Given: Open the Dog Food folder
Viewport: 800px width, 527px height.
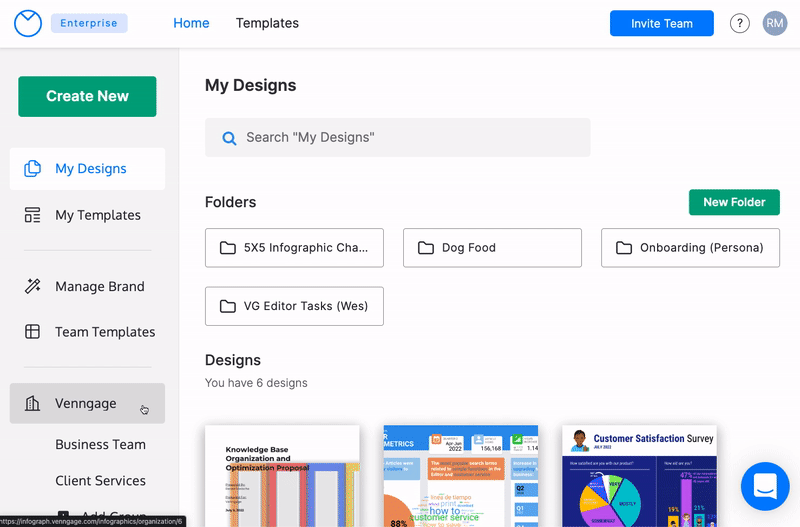Looking at the screenshot, I should tap(492, 248).
